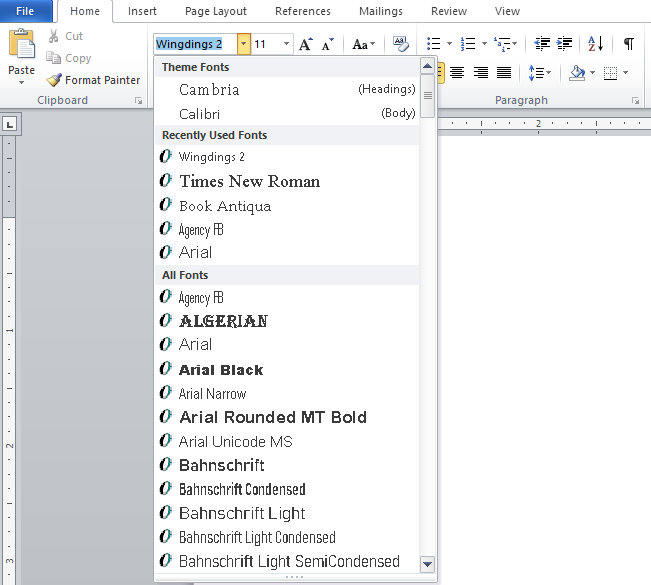The image size is (651, 585).
Task: Open the font size dropdown
Action: [x=286, y=44]
